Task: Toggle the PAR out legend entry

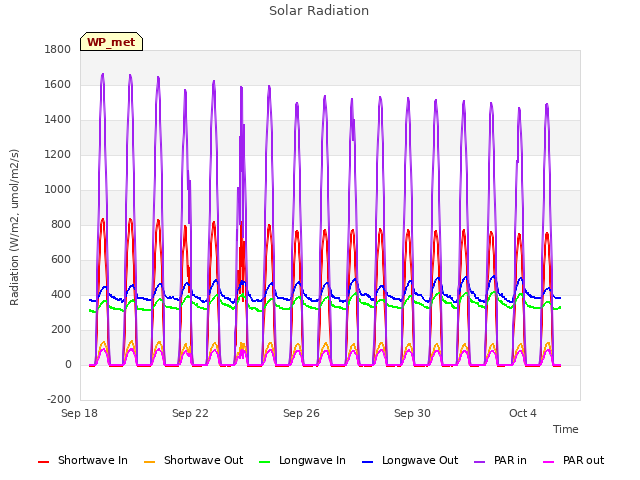Action: pos(573,460)
